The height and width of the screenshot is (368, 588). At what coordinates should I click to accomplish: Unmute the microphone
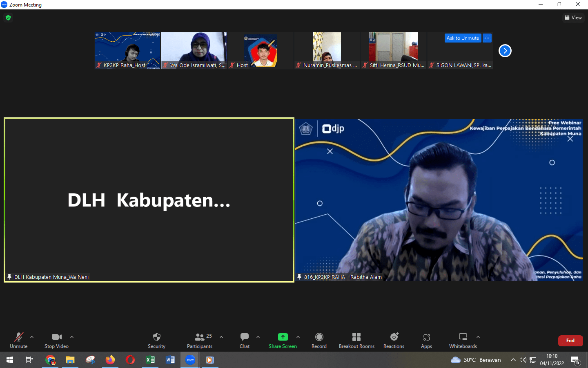(x=19, y=337)
